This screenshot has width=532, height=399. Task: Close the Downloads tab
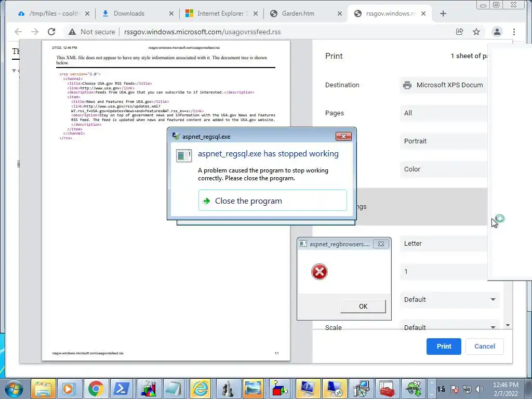pyautogui.click(x=171, y=14)
